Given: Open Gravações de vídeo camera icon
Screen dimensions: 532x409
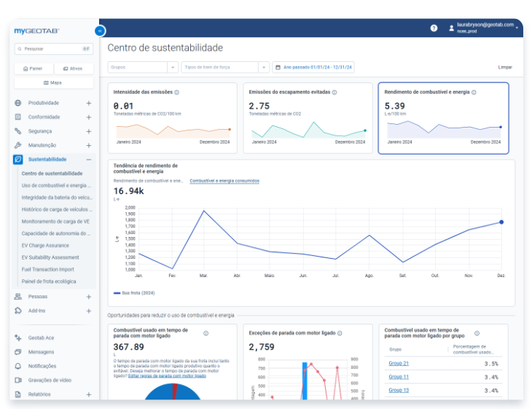Looking at the screenshot, I should (x=18, y=380).
